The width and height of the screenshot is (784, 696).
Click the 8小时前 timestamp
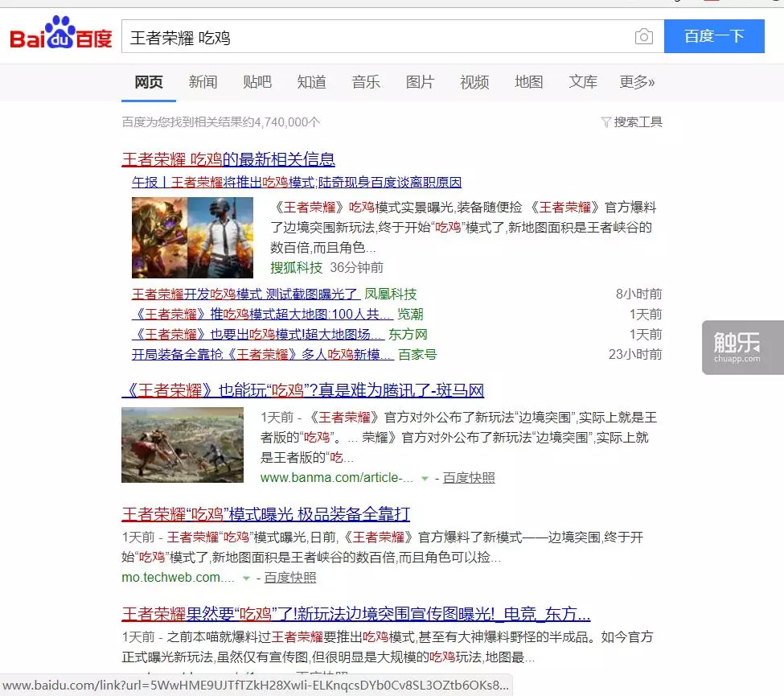(639, 294)
